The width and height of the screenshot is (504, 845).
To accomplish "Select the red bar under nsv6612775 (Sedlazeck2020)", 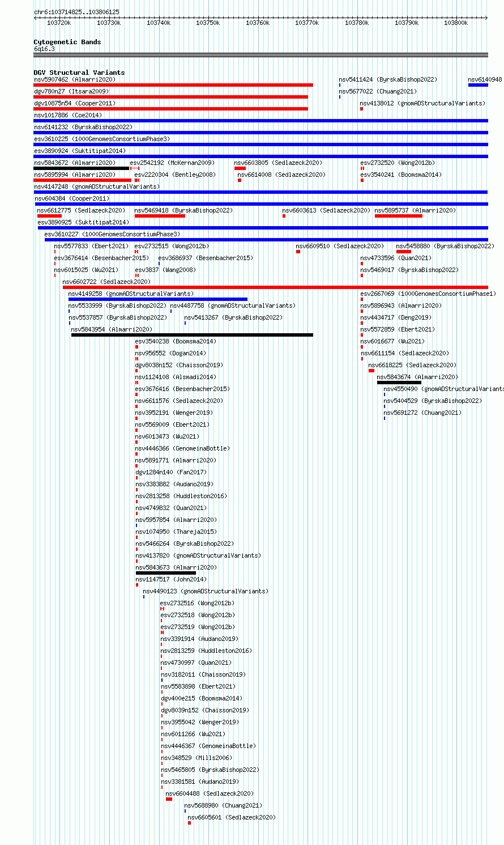I will tap(50, 216).
